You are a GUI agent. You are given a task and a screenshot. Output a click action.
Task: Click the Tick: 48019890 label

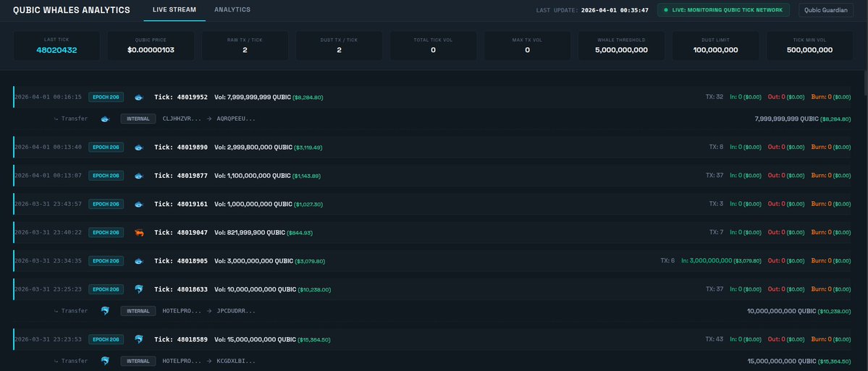(x=181, y=148)
